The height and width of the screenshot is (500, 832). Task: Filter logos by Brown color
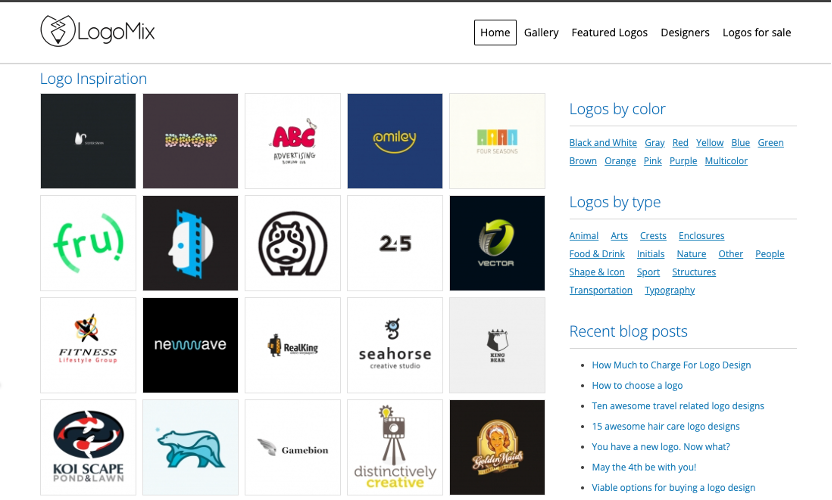click(583, 161)
